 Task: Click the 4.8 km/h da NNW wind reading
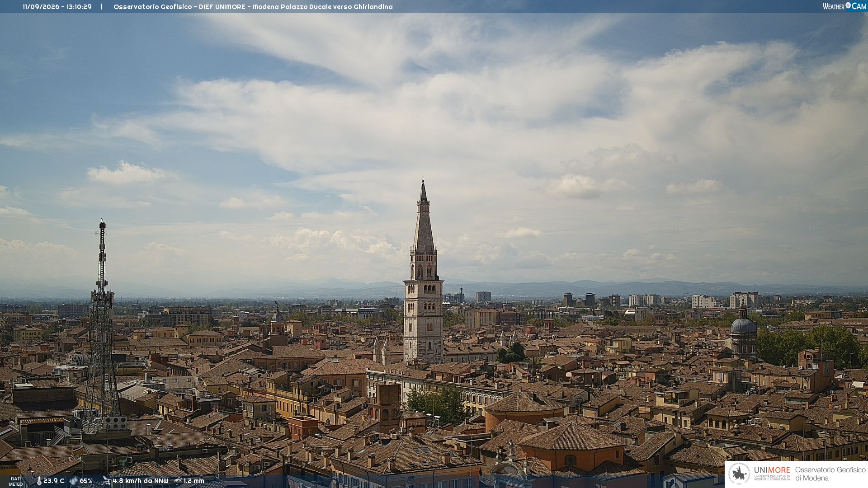pyautogui.click(x=141, y=481)
